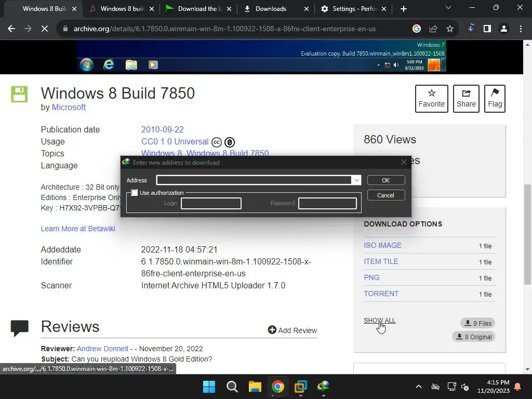Close the Enter new address dialog
This screenshot has height=399, width=532.
[x=403, y=162]
